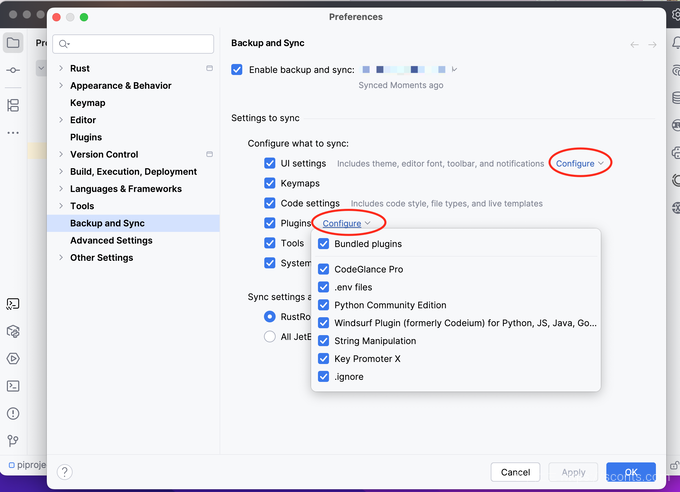
Task: Select the RustRover sync scope radio button
Action: click(x=270, y=317)
